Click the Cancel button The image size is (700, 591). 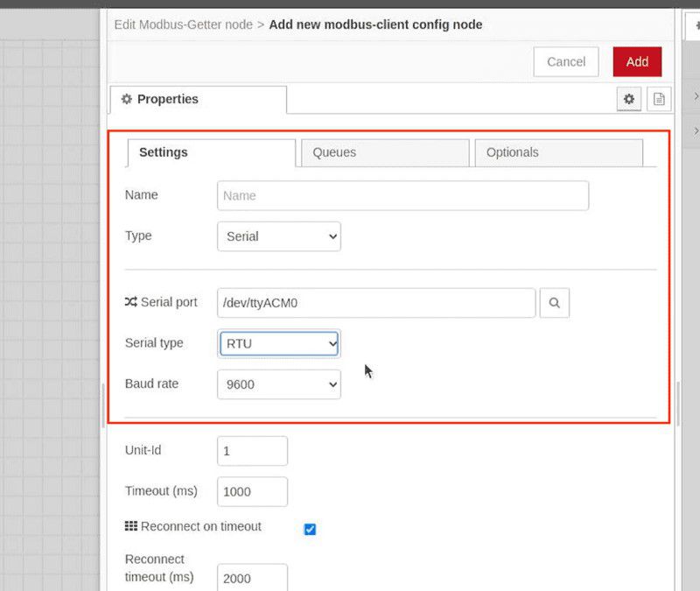565,61
